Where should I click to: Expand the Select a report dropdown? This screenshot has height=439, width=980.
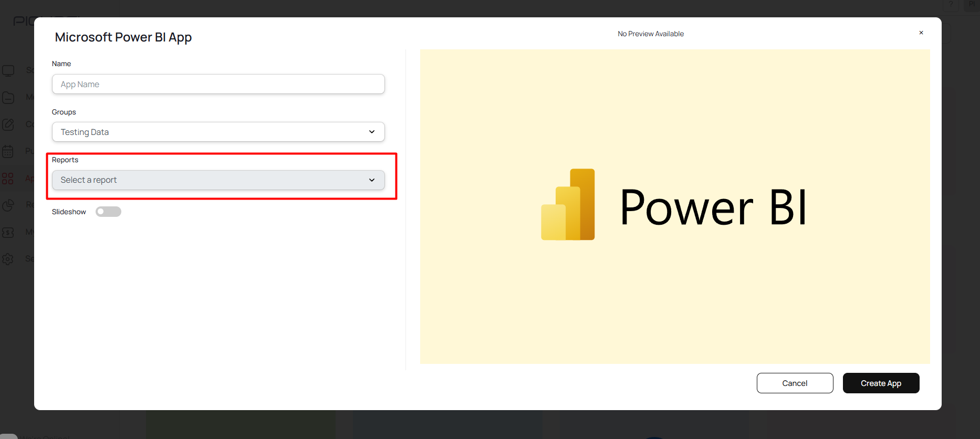[x=218, y=180]
